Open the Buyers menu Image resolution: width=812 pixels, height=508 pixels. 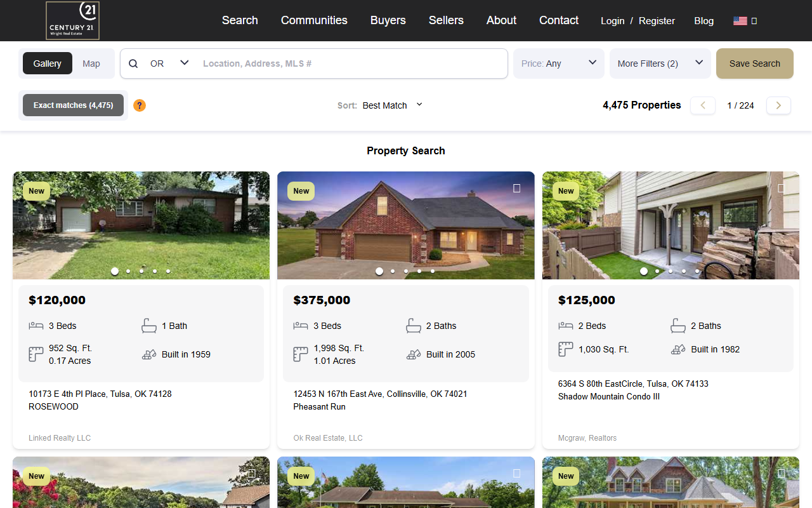pyautogui.click(x=388, y=20)
